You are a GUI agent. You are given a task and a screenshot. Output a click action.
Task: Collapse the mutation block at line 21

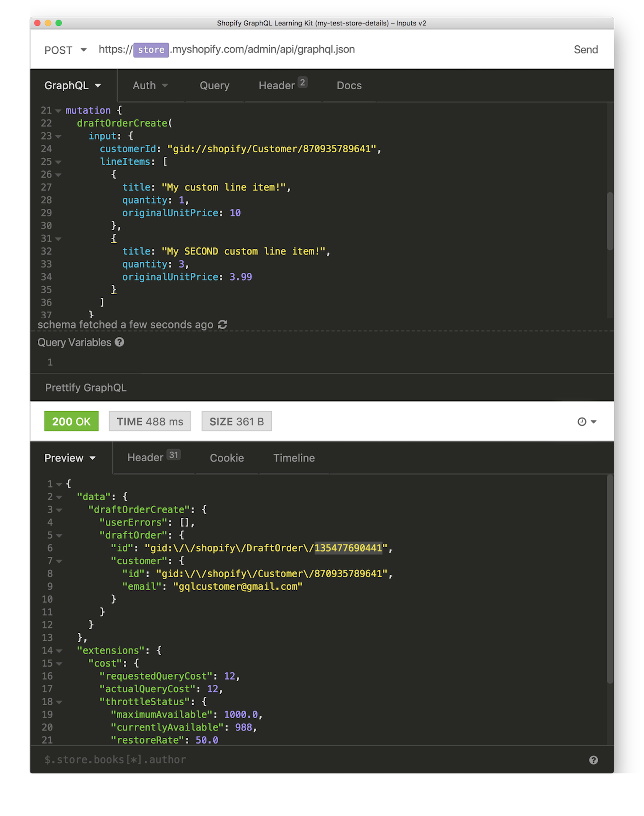point(58,111)
